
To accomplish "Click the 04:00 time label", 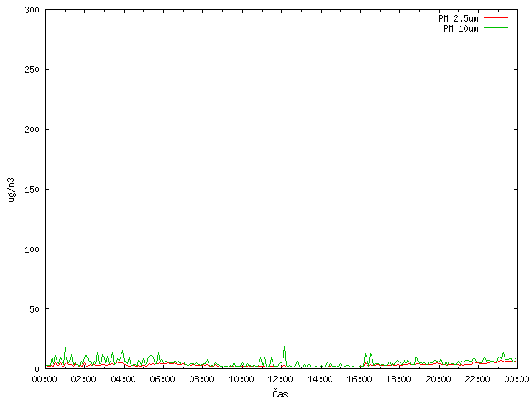I will coord(123,379).
